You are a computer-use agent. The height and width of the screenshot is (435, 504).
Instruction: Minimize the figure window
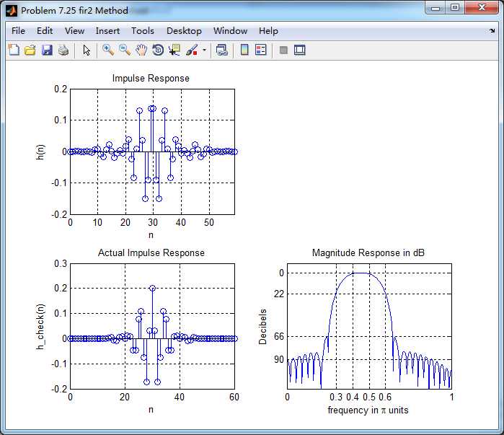click(436, 8)
